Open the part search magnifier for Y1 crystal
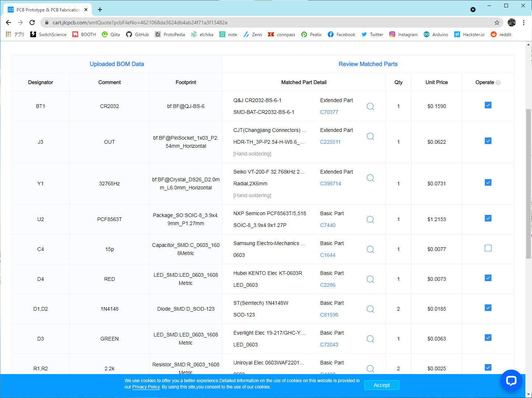The height and width of the screenshot is (398, 532). pos(371,178)
